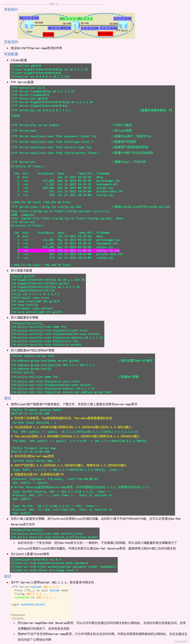Click the FTP Server配置 bullet
190x644 pixels.
click(x=22, y=82)
